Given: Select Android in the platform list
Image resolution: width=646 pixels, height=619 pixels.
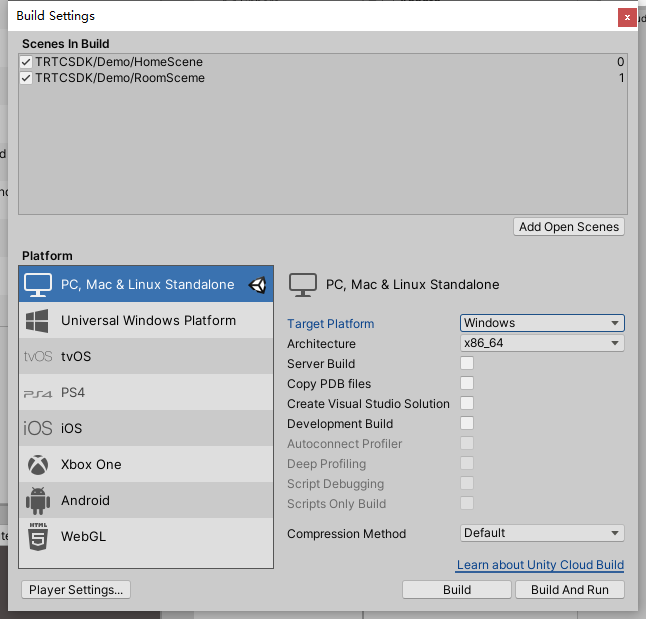Looking at the screenshot, I should pos(146,500).
